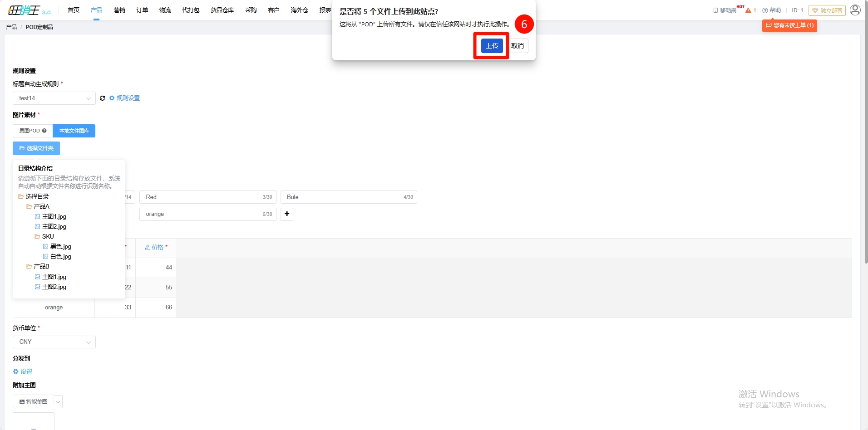Screen dimensions: 868x430
Task: Click the warning alert icon in header
Action: click(x=748, y=10)
